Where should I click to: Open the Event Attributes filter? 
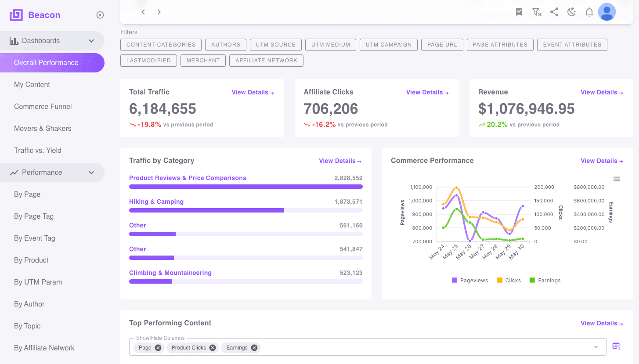(x=572, y=45)
